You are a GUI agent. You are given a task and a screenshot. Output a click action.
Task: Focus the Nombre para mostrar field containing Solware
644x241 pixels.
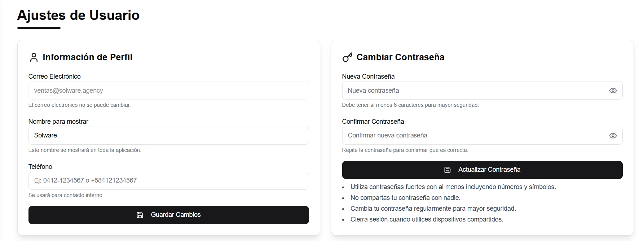[x=168, y=136]
